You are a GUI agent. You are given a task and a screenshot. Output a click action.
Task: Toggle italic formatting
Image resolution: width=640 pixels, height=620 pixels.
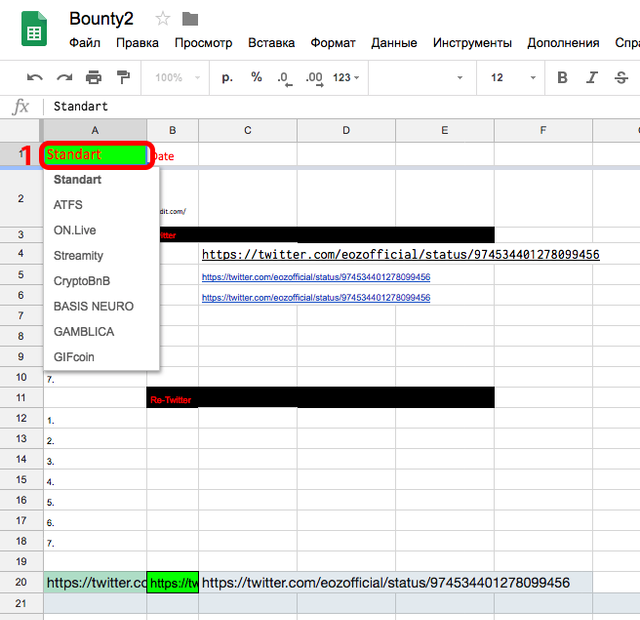pyautogui.click(x=591, y=77)
